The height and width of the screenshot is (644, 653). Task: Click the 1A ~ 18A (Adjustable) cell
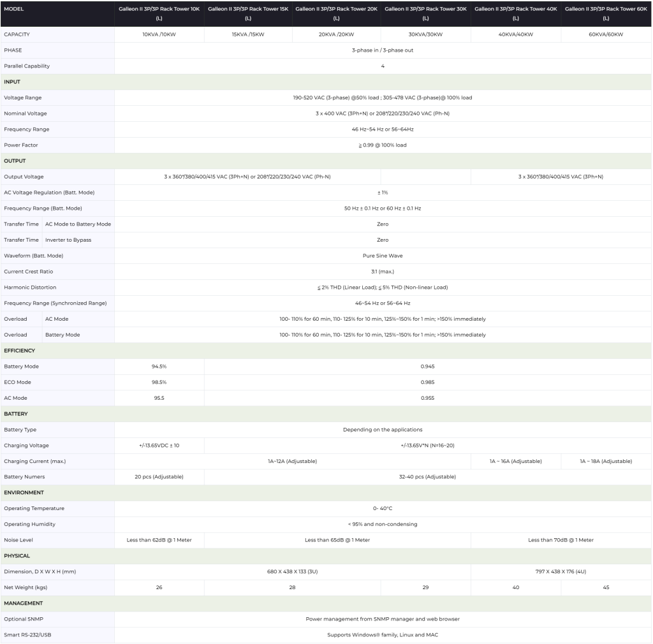pyautogui.click(x=606, y=462)
